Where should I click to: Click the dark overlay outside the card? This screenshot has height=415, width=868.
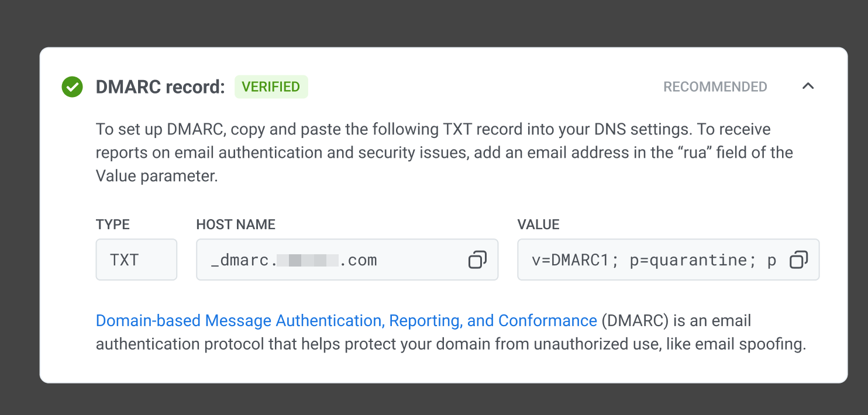(434, 23)
